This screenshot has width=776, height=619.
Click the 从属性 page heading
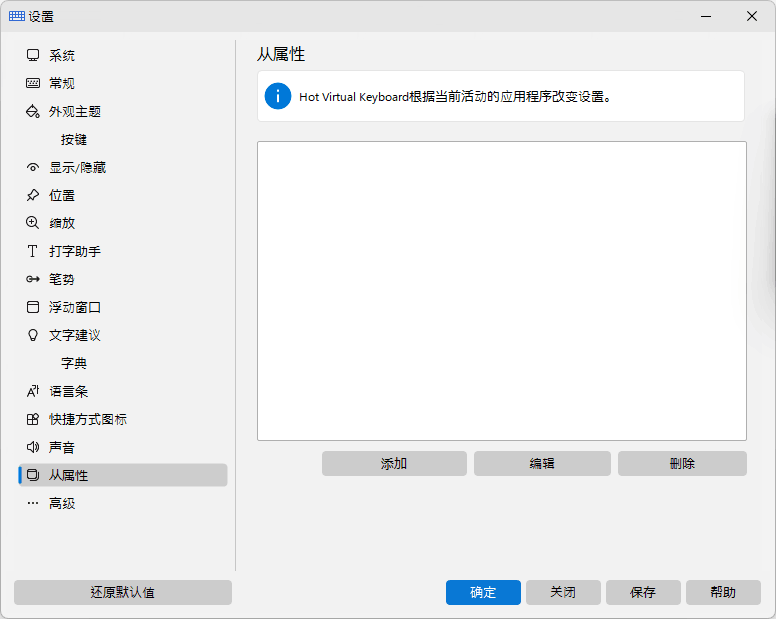(x=281, y=54)
